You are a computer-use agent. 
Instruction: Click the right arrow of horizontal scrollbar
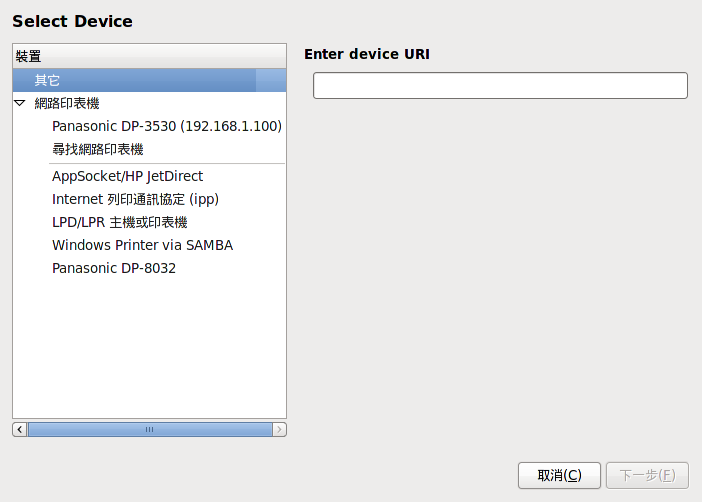279,429
